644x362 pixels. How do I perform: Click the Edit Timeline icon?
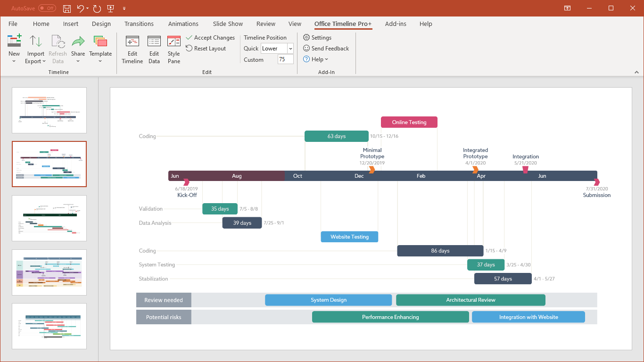point(132,47)
